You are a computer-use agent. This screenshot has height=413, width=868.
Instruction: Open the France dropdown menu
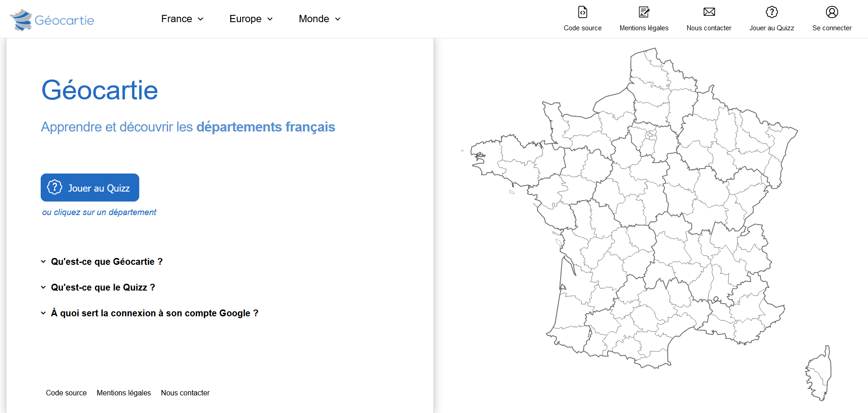click(x=182, y=19)
